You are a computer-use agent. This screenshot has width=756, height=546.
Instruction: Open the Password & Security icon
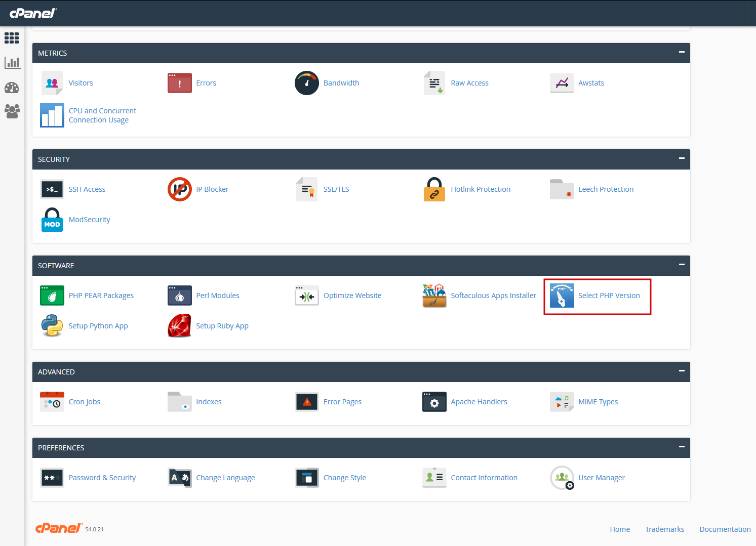coord(52,478)
